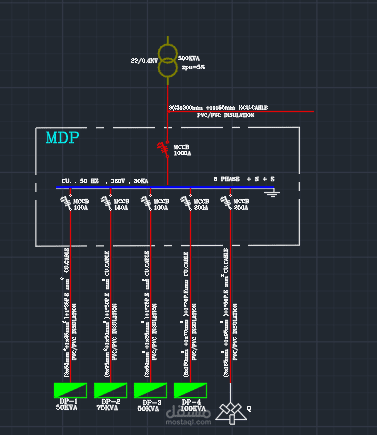Select the red horizontal cable leader line
This screenshot has height=435, width=377.
241,111
